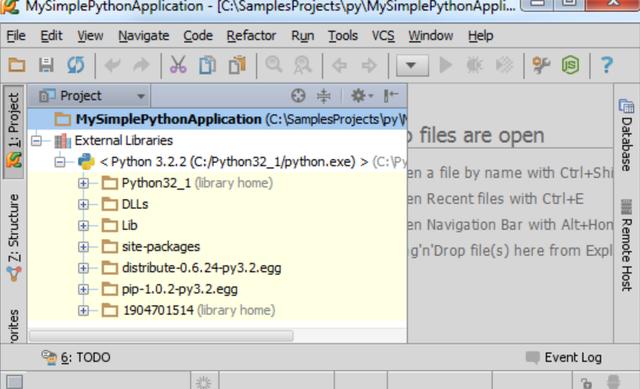Expand the Lib folder

click(x=83, y=226)
